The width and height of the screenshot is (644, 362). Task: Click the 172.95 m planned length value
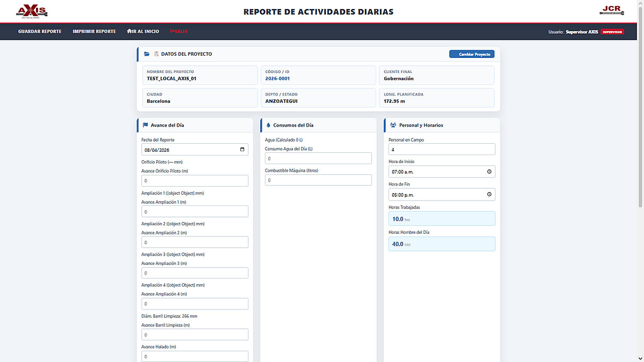point(394,101)
